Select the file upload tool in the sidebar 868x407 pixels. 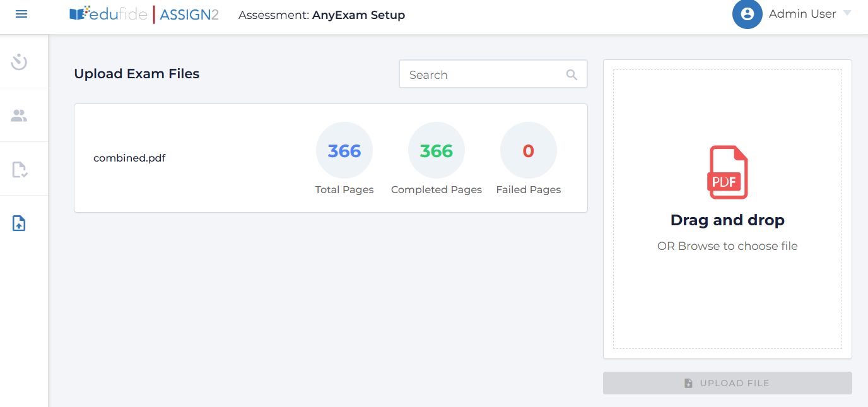click(18, 223)
